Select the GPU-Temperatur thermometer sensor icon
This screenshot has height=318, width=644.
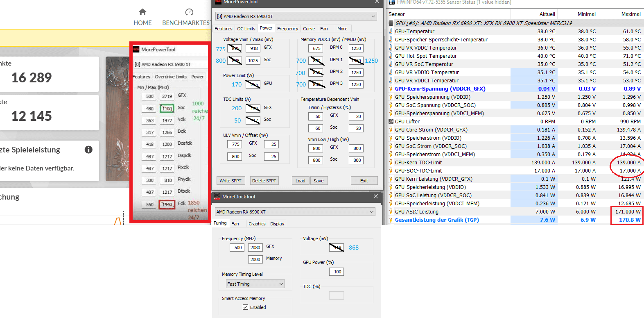[391, 31]
